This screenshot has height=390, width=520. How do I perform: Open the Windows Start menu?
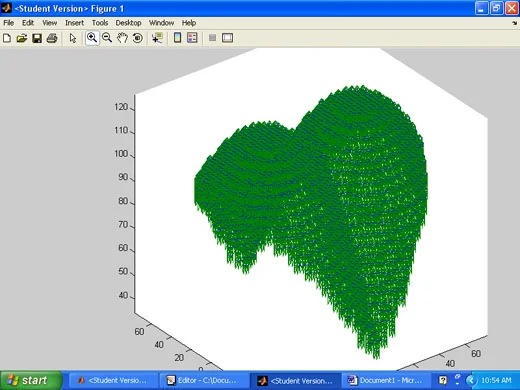click(31, 380)
